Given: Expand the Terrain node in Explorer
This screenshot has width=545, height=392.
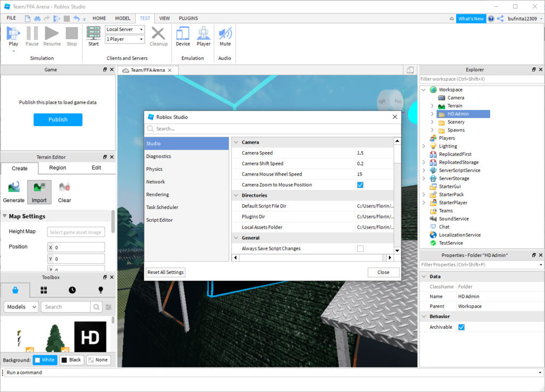Looking at the screenshot, I should (432, 106).
